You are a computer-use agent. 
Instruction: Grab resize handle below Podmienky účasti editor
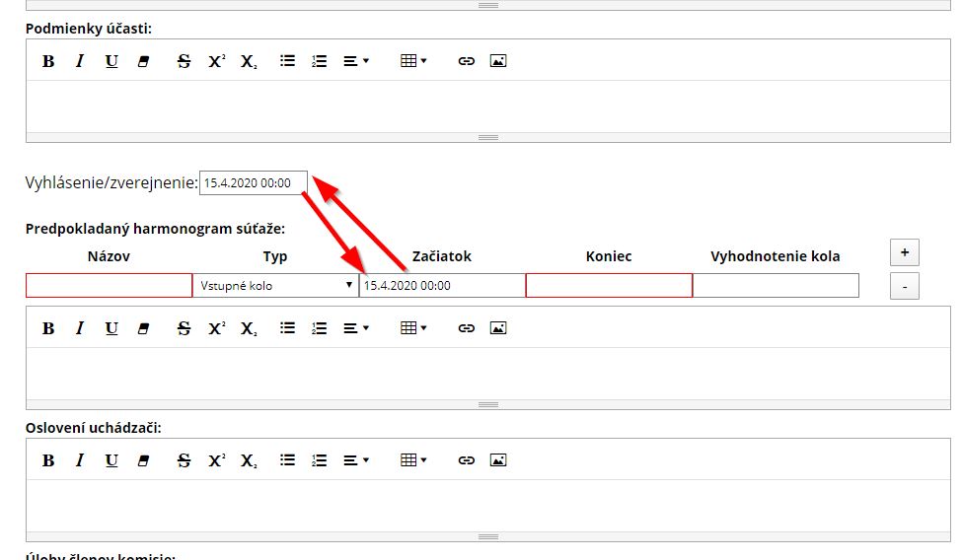pos(487,138)
